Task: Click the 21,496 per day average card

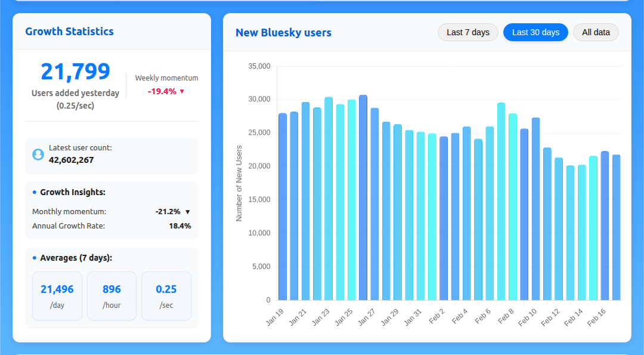Action: click(57, 296)
